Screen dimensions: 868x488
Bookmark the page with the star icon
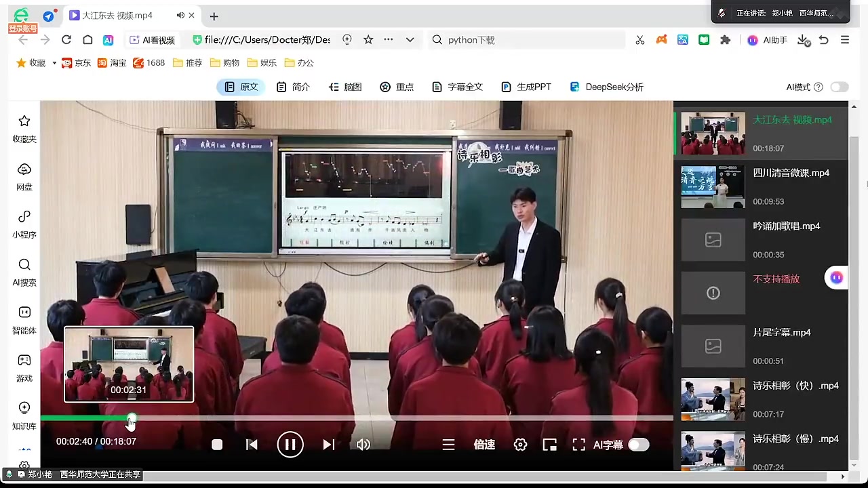click(x=368, y=40)
